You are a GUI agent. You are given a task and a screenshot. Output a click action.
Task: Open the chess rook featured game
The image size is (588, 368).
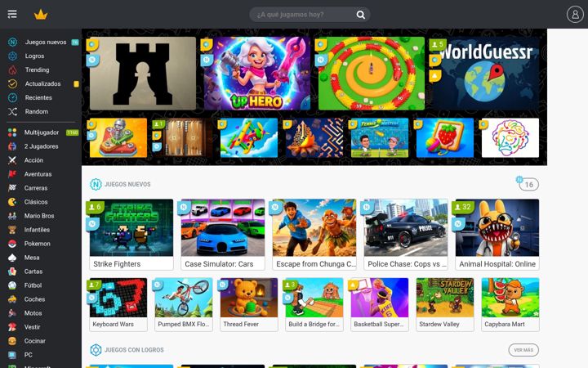[x=142, y=74]
